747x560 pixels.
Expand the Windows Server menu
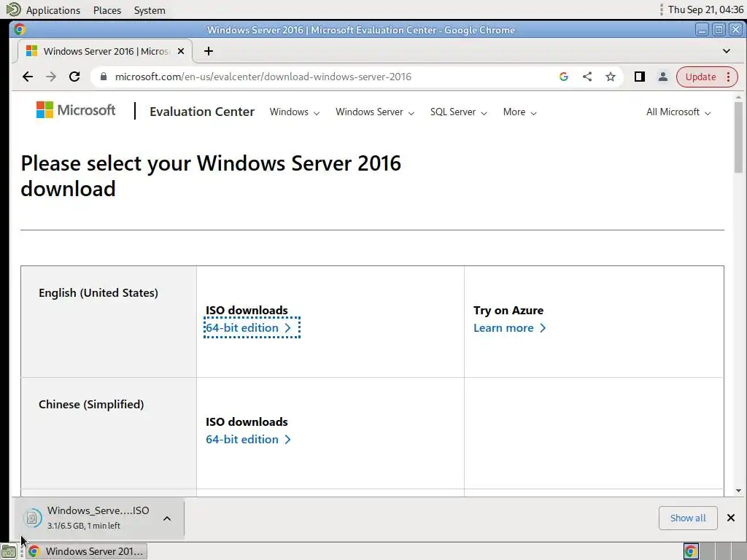tap(375, 112)
